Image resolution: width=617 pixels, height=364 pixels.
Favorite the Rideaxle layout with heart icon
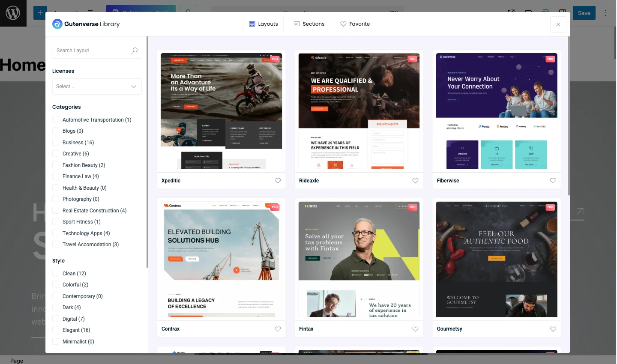click(x=415, y=181)
